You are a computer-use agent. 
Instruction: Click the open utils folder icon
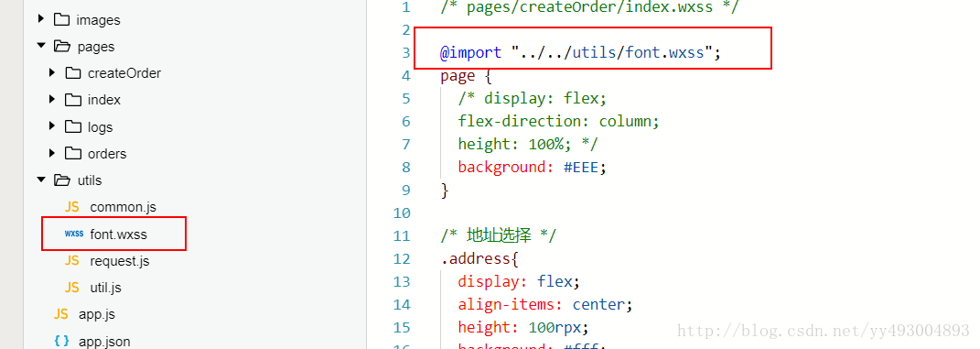point(62,180)
